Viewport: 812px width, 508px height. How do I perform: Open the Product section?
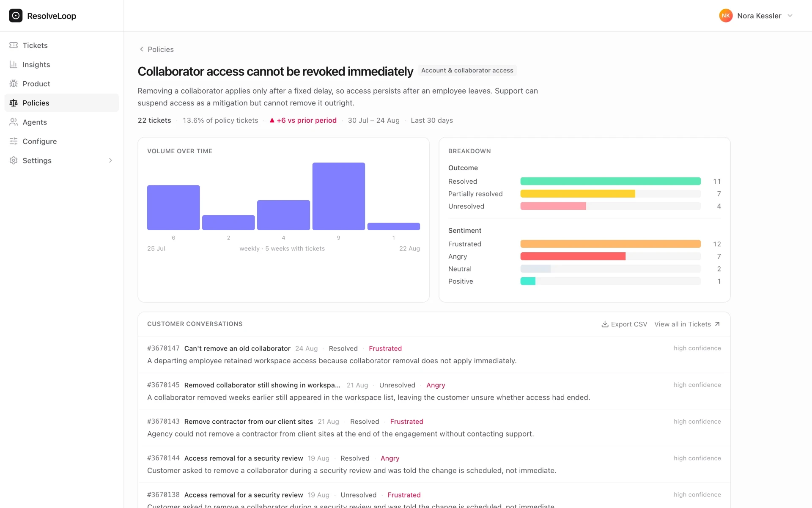(62, 83)
